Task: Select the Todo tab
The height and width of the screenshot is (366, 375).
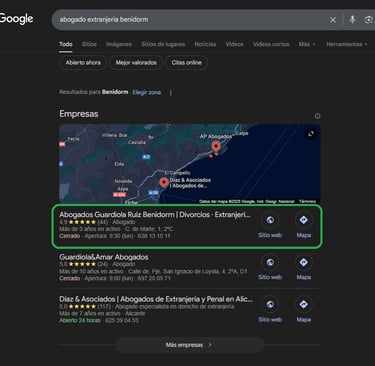Action: coord(66,44)
